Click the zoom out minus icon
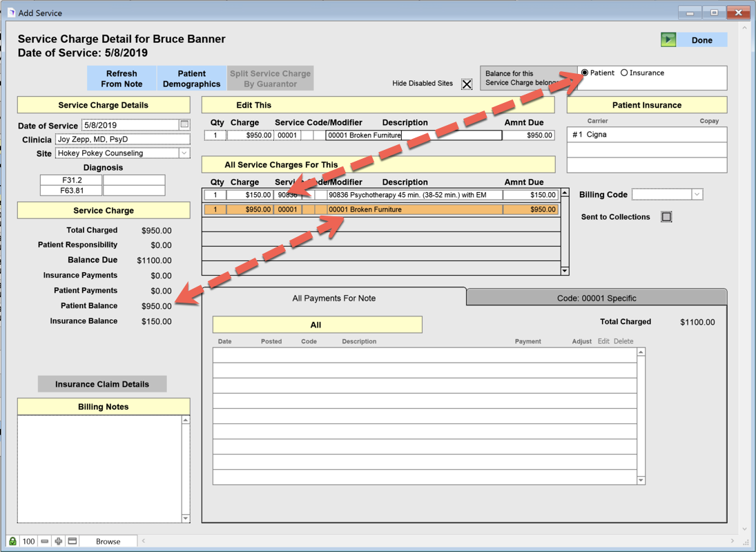Image resolution: width=756 pixels, height=552 pixels. pos(44,541)
